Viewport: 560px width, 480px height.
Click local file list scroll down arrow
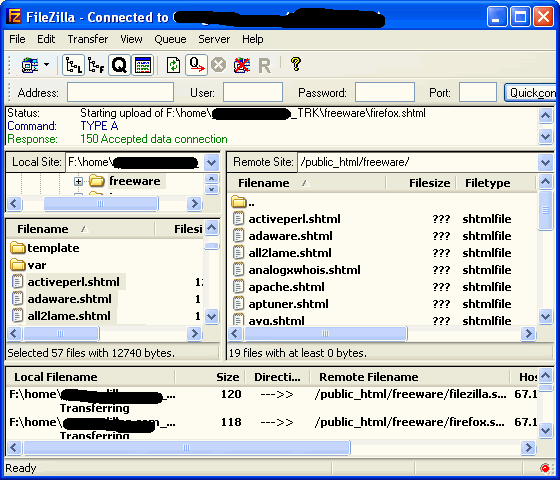[211, 316]
